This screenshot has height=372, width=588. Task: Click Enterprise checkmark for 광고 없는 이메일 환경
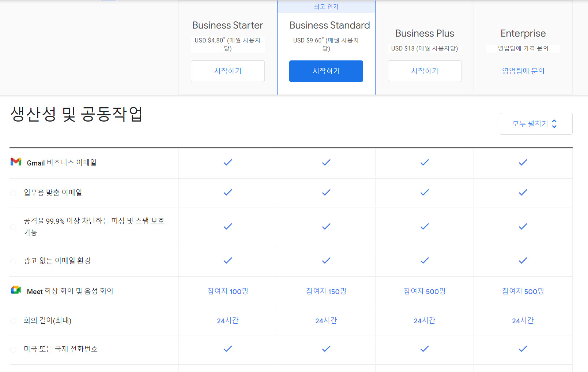tap(523, 260)
